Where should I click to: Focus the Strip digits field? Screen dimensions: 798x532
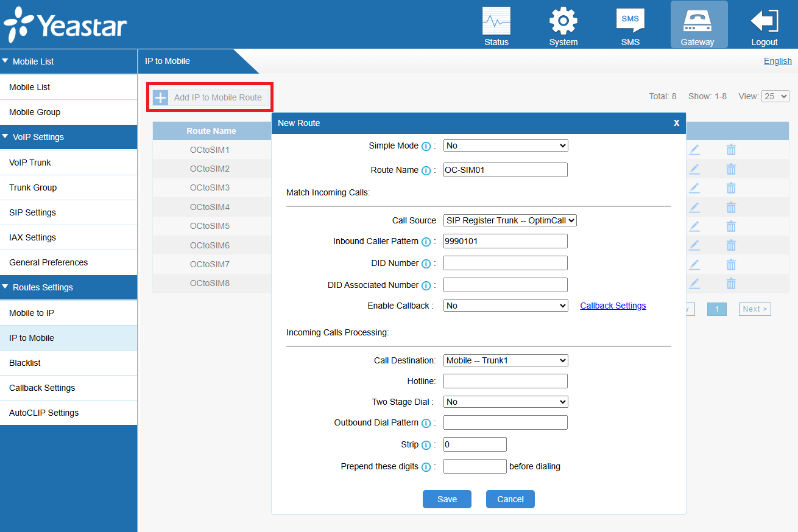point(475,444)
